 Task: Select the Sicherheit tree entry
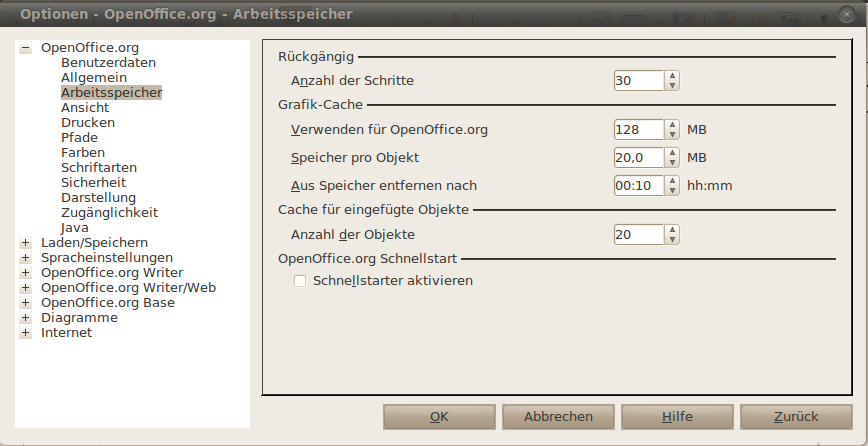pos(94,182)
